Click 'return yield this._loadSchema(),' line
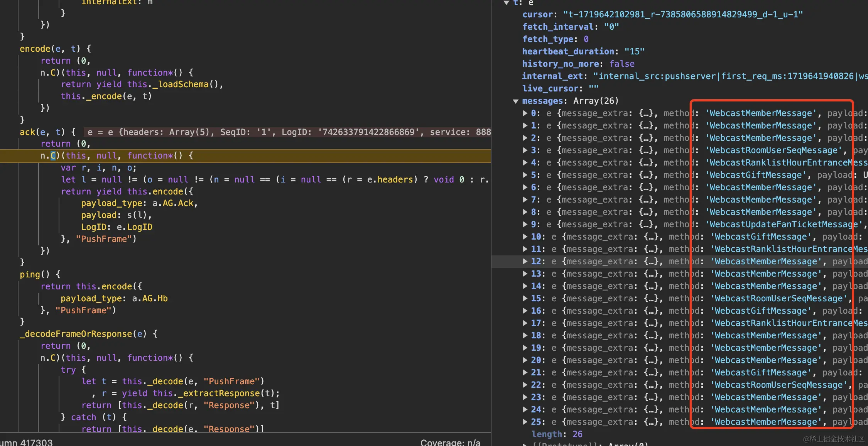This screenshot has width=868, height=446. point(142,84)
